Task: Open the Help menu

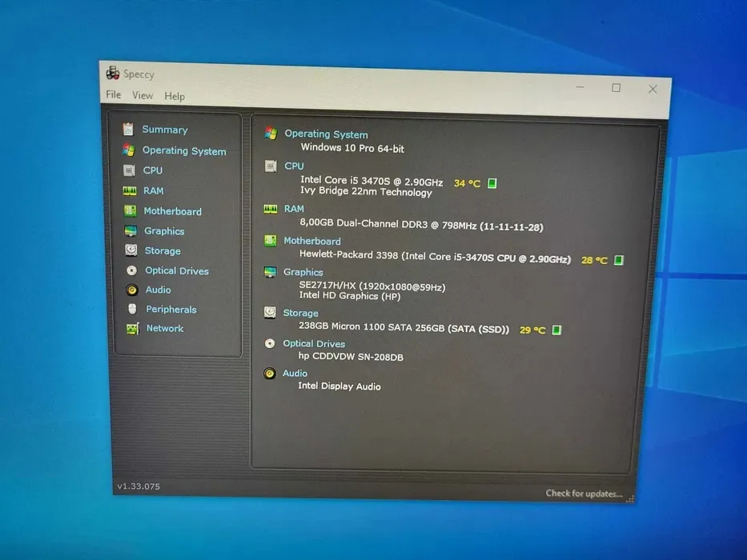Action: click(x=175, y=96)
